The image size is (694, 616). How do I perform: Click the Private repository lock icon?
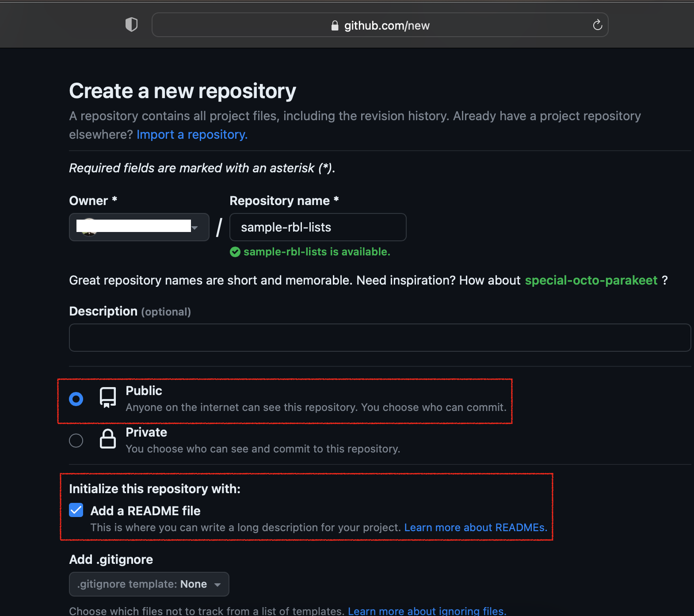point(108,439)
